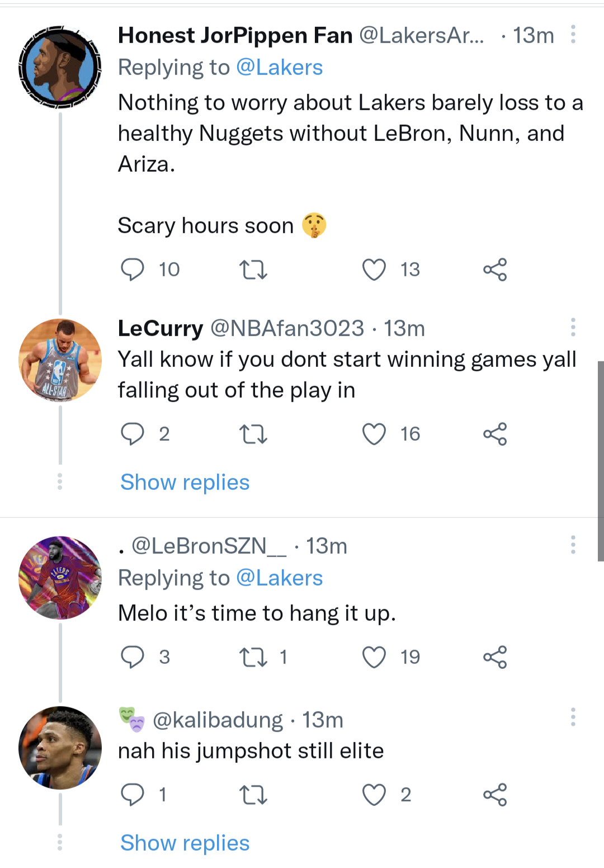This screenshot has width=604, height=868.
Task: Like LeCurry's play-in tweet
Action: 374,434
